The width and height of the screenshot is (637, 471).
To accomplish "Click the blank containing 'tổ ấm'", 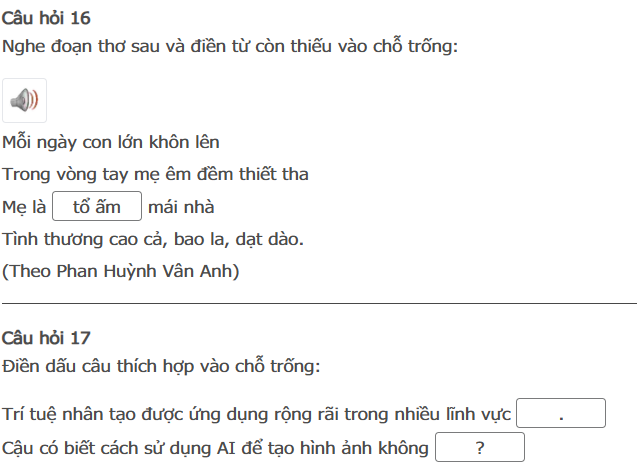I will [97, 207].
